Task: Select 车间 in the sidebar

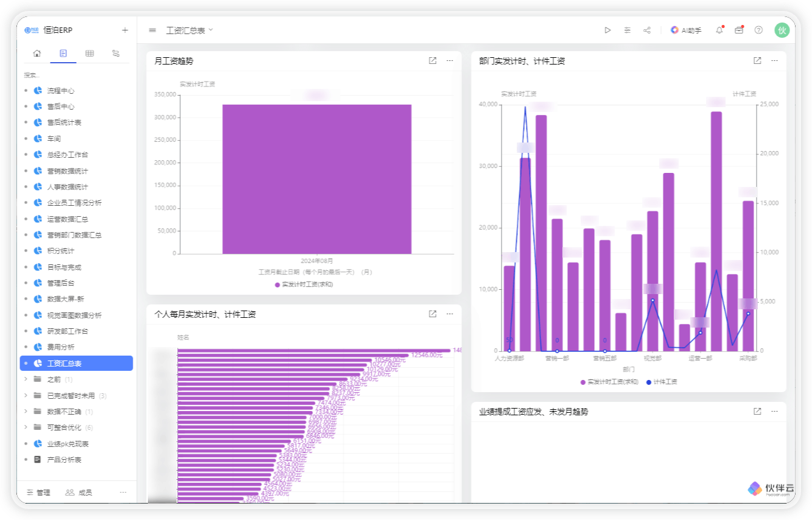Action: (54, 139)
